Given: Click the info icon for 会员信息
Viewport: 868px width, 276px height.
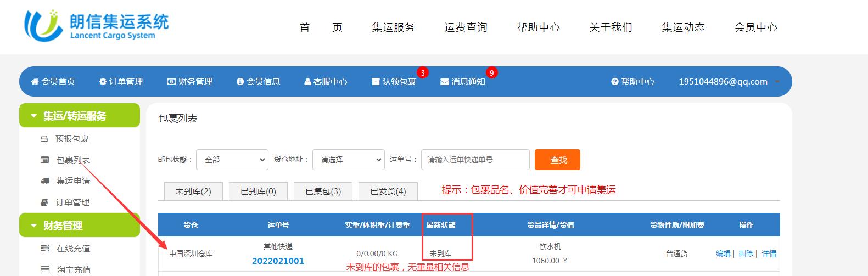Looking at the screenshot, I should tap(240, 82).
